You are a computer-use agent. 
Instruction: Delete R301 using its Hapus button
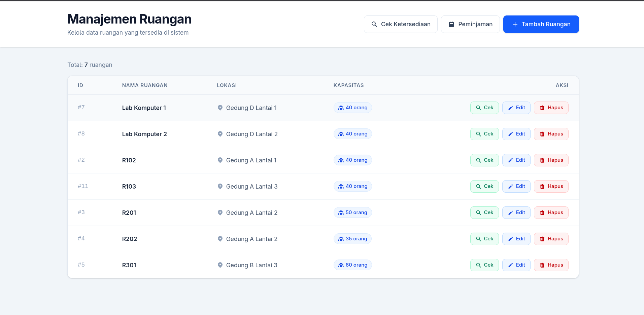coord(551,265)
